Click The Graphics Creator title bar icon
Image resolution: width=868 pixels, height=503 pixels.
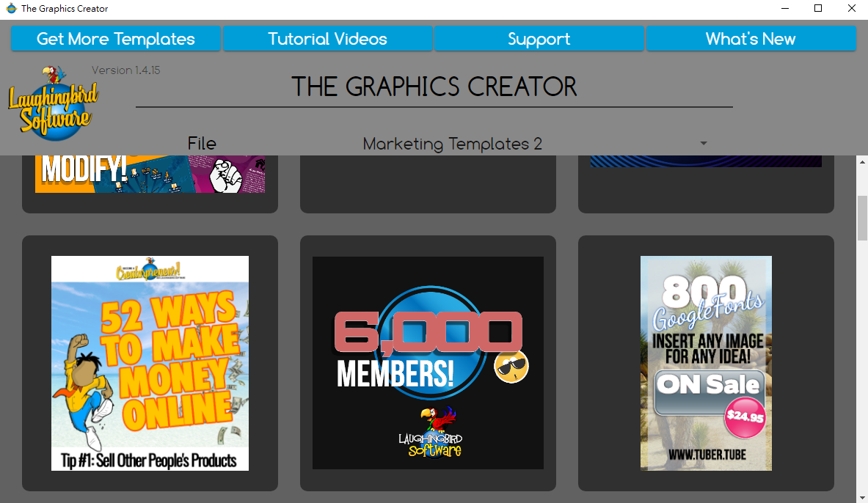pos(11,8)
